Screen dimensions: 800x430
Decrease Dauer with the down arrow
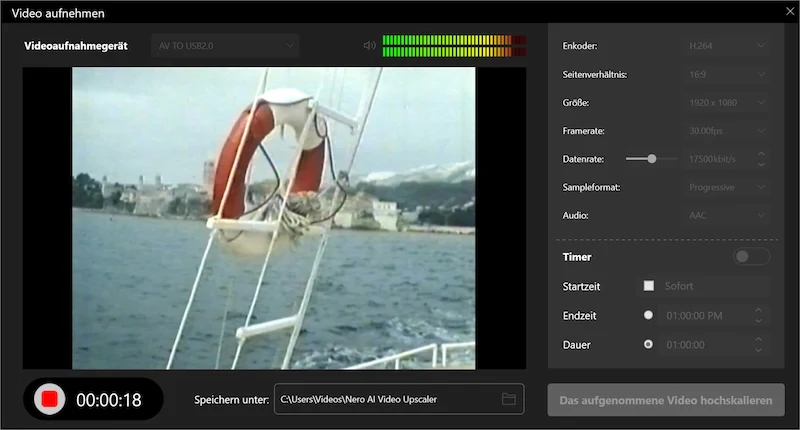[758, 350]
